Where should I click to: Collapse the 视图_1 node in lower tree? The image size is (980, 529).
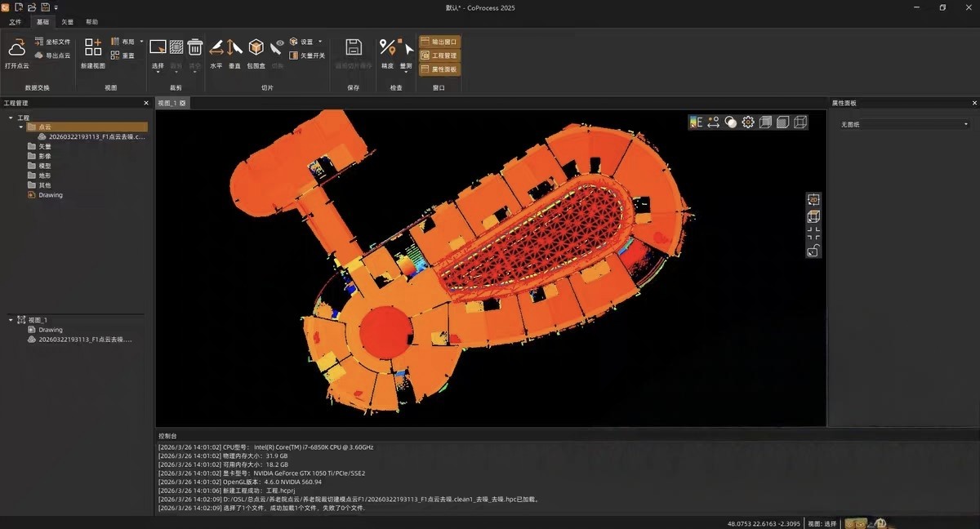coord(11,320)
